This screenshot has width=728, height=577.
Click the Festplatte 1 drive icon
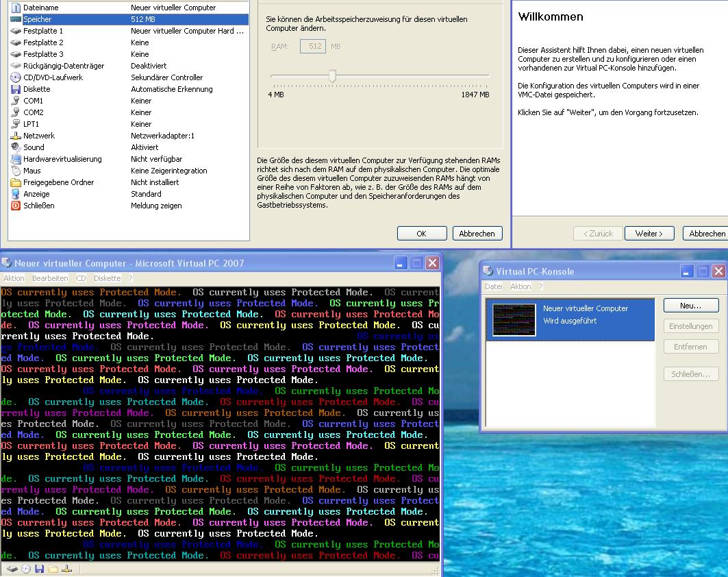tap(16, 31)
